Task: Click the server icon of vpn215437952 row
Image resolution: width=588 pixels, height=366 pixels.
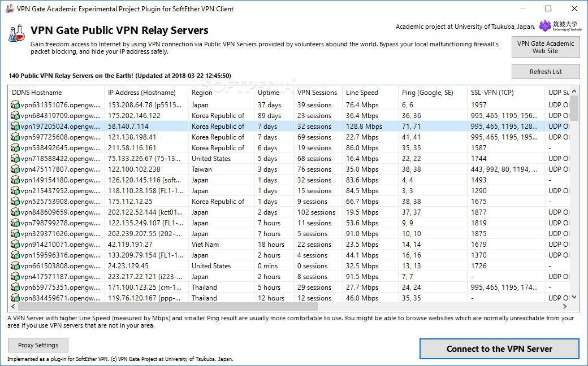Action: (x=15, y=191)
